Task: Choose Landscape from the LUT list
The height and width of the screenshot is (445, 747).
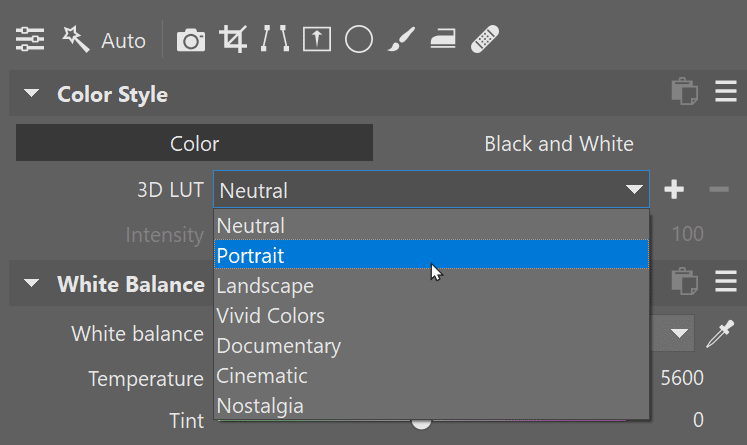Action: click(x=431, y=285)
